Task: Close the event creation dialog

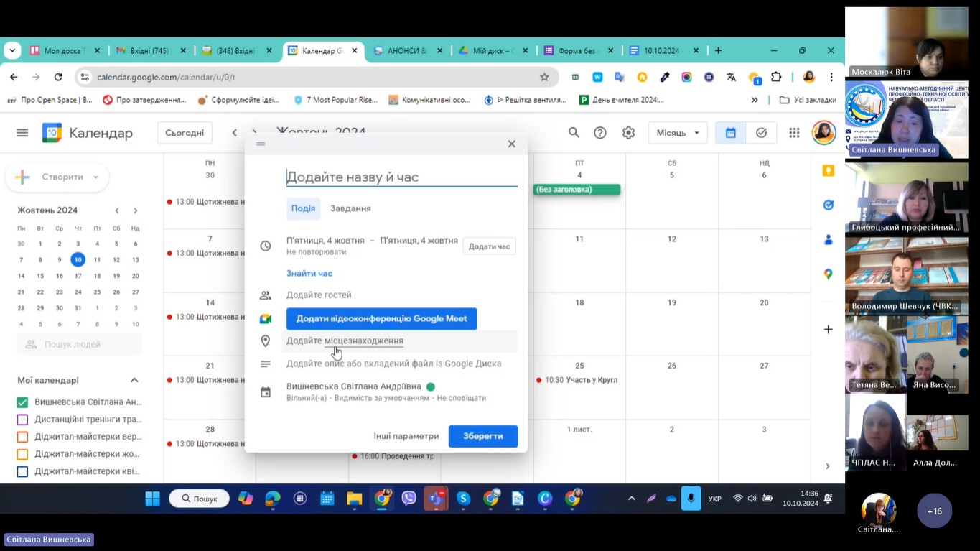Action: pos(511,144)
